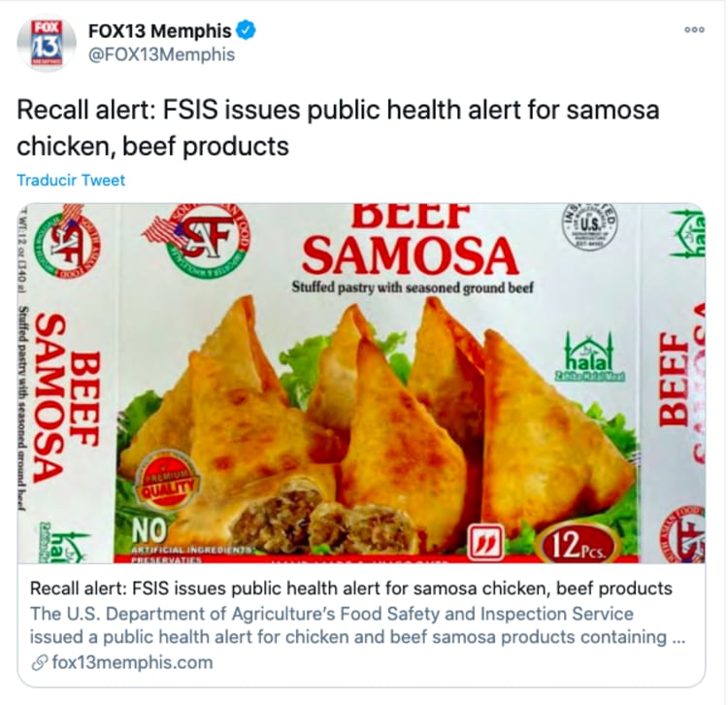The image size is (728, 705).
Task: Click the U.S. inspected stamp in the image
Action: coord(590,227)
